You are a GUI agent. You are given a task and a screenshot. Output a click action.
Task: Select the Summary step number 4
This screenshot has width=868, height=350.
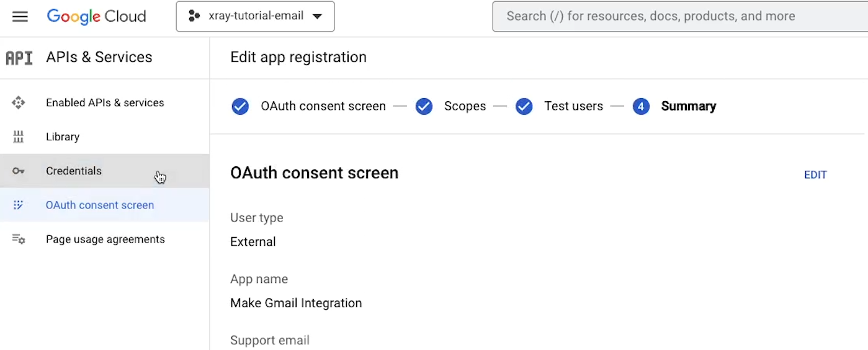pyautogui.click(x=641, y=107)
